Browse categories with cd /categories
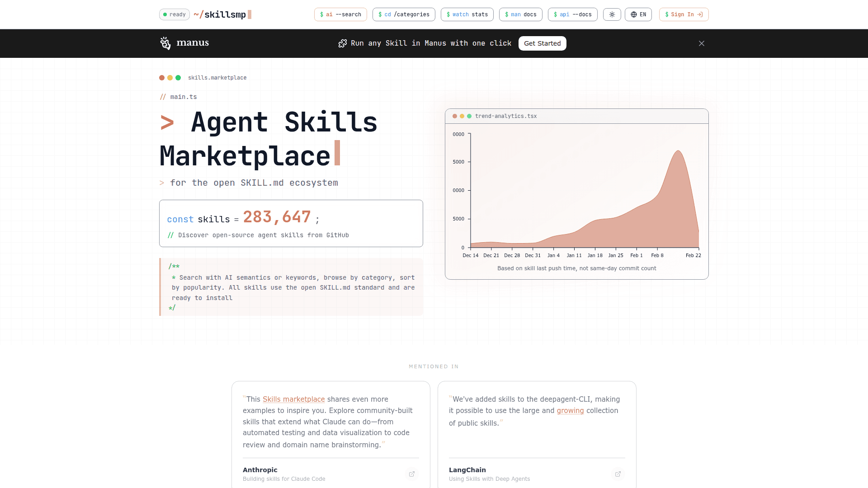868x488 pixels. pyautogui.click(x=404, y=14)
